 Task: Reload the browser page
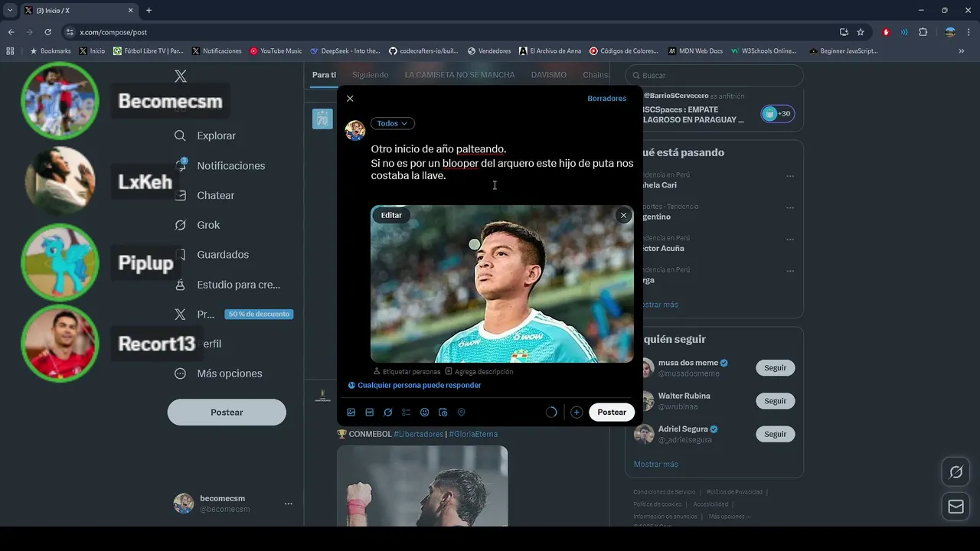point(47,32)
